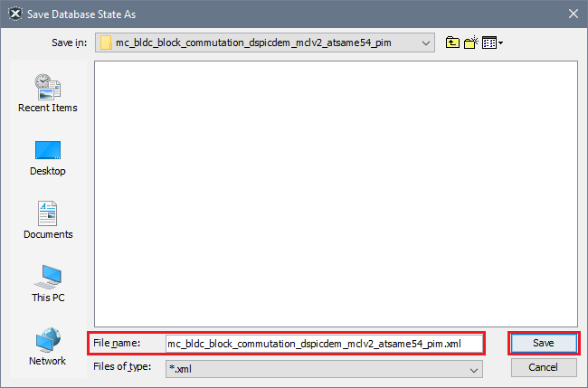Click the Cancel button
The height and width of the screenshot is (388, 588).
(544, 367)
